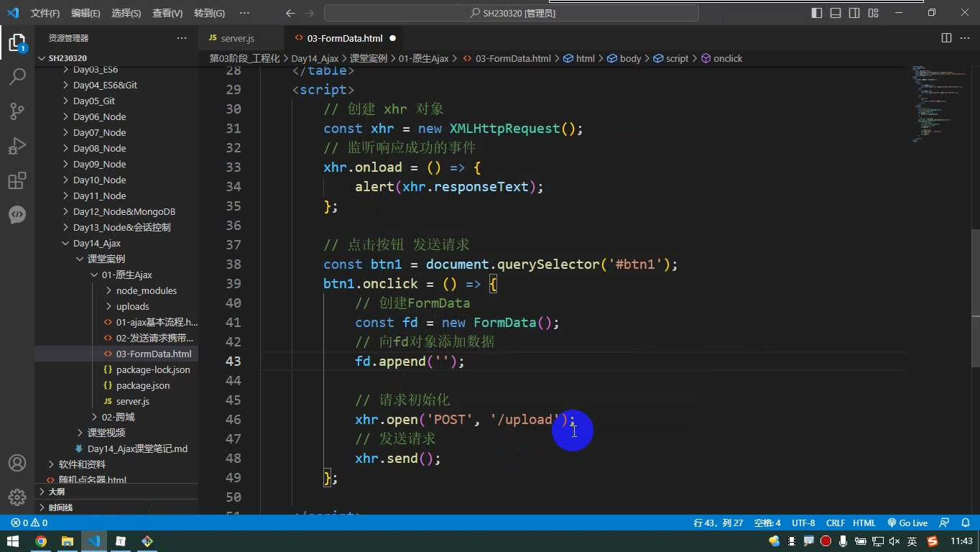Open Run and Debug view icon
This screenshot has width=980, height=552.
(x=17, y=146)
